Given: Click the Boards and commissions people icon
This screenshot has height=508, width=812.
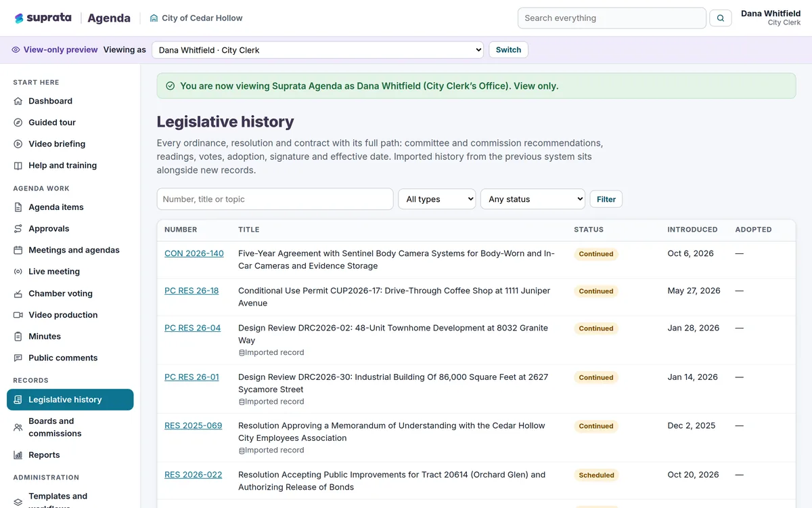Looking at the screenshot, I should click(18, 427).
